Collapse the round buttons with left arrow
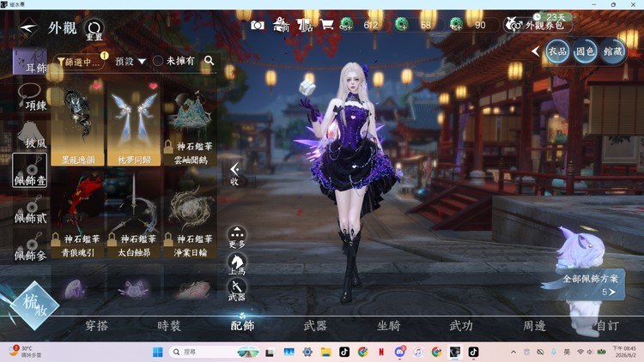 (535, 51)
